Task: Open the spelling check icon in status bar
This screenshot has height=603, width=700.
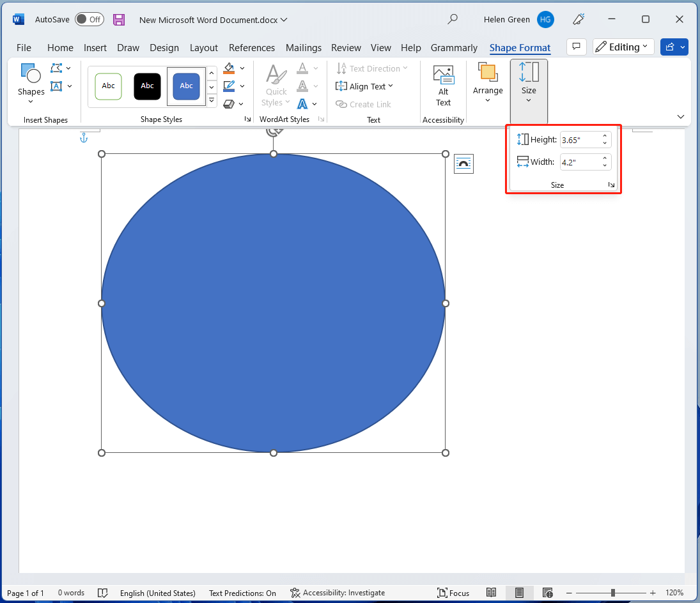Action: click(x=103, y=593)
